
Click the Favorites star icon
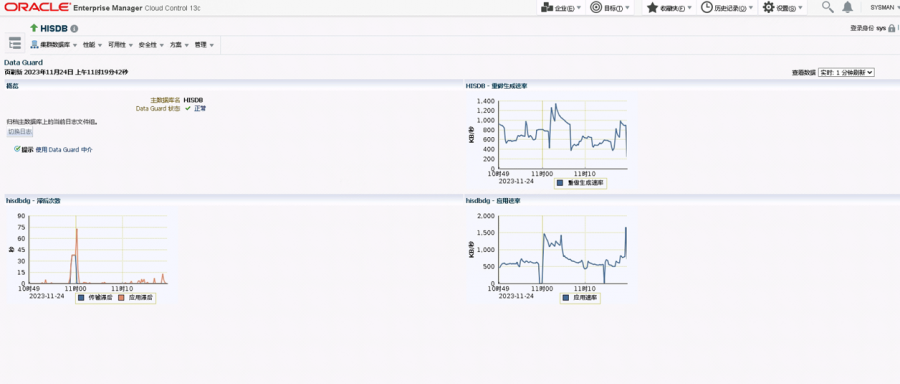pyautogui.click(x=652, y=8)
